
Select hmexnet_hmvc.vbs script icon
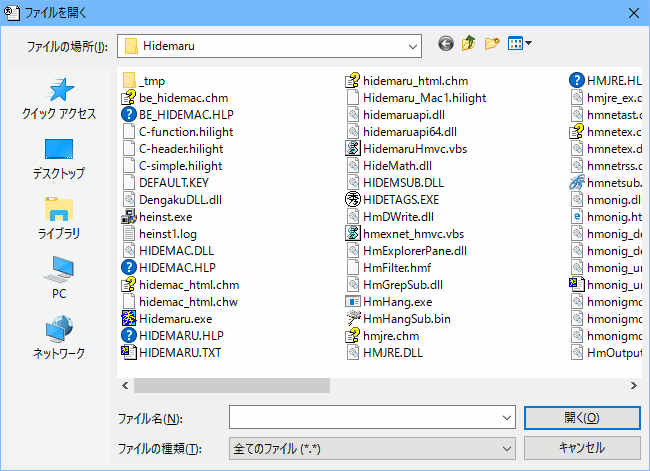[353, 233]
